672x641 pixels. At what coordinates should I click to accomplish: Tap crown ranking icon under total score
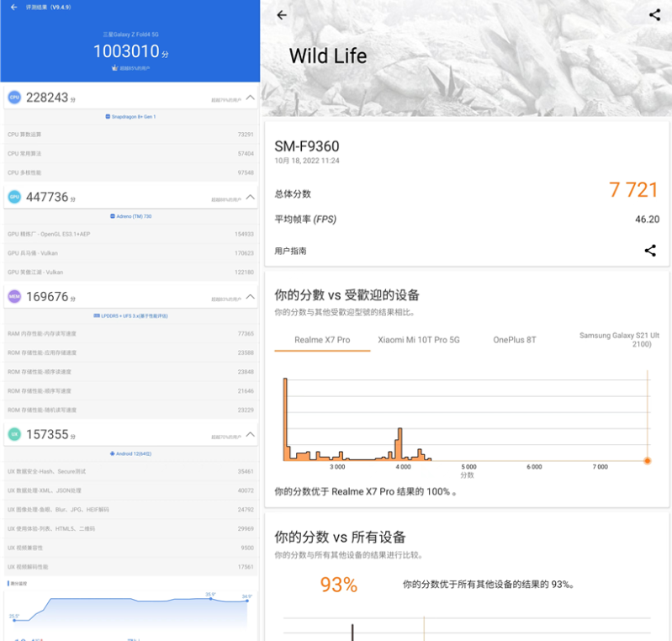tap(115, 68)
